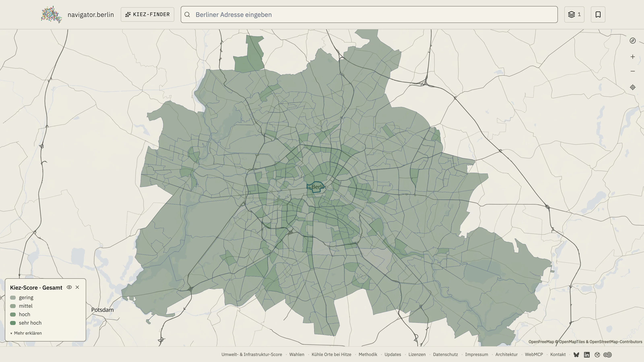This screenshot has height=362, width=644.
Task: Open the Bluesky butterfly profile link
Action: click(576, 355)
